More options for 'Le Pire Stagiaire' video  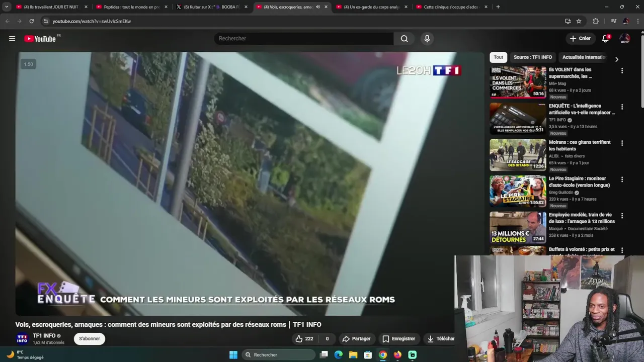622,179
